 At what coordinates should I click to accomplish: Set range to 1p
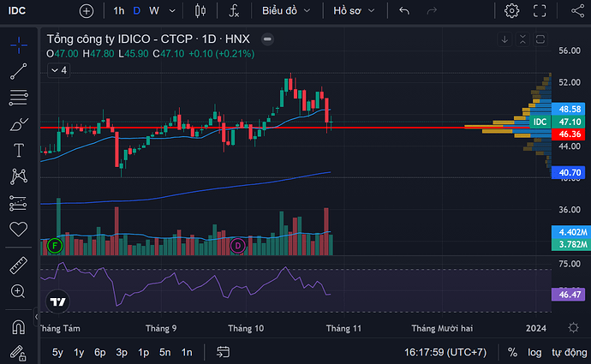[x=143, y=352]
